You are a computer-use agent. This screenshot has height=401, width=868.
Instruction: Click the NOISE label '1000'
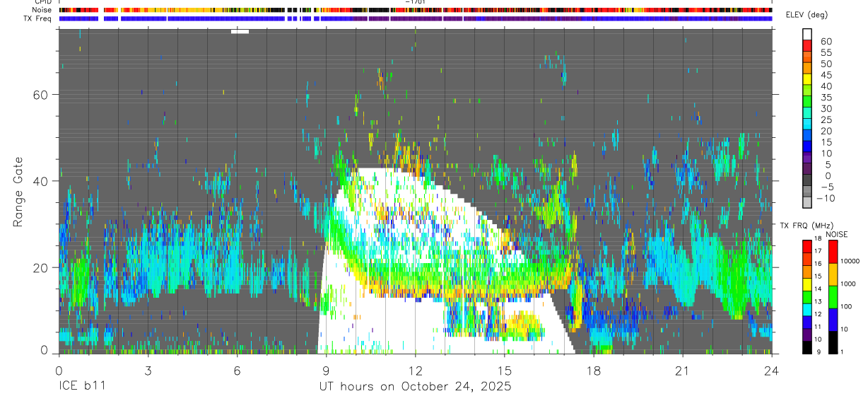pyautogui.click(x=848, y=284)
